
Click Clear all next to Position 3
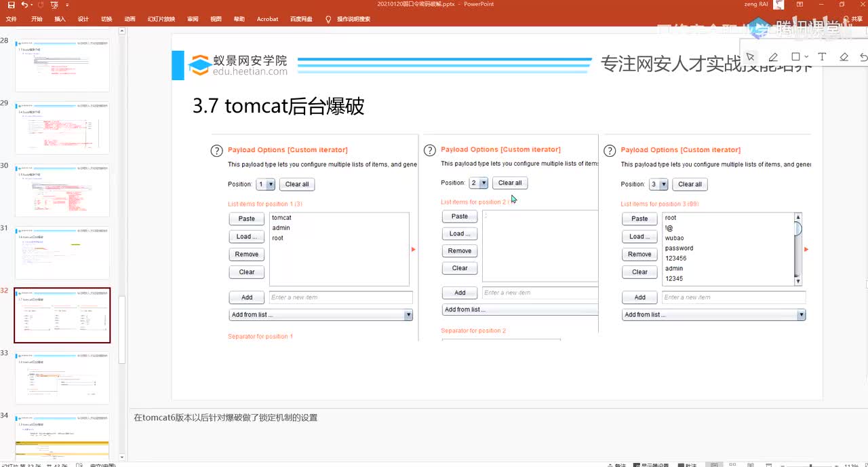coord(690,184)
